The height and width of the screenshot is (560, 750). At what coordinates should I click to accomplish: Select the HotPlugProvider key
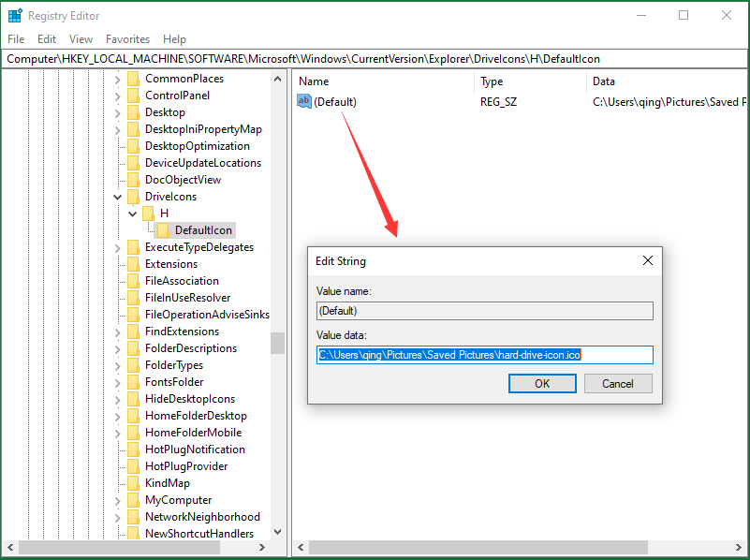coord(186,466)
